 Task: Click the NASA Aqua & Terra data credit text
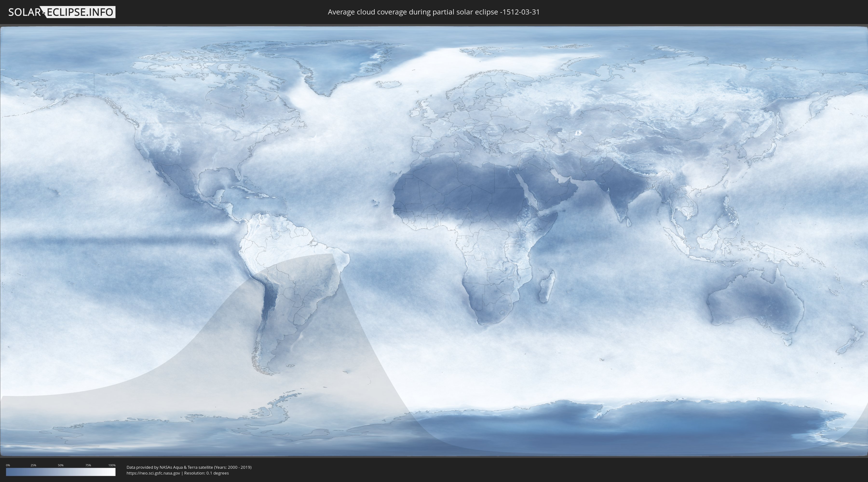189,467
